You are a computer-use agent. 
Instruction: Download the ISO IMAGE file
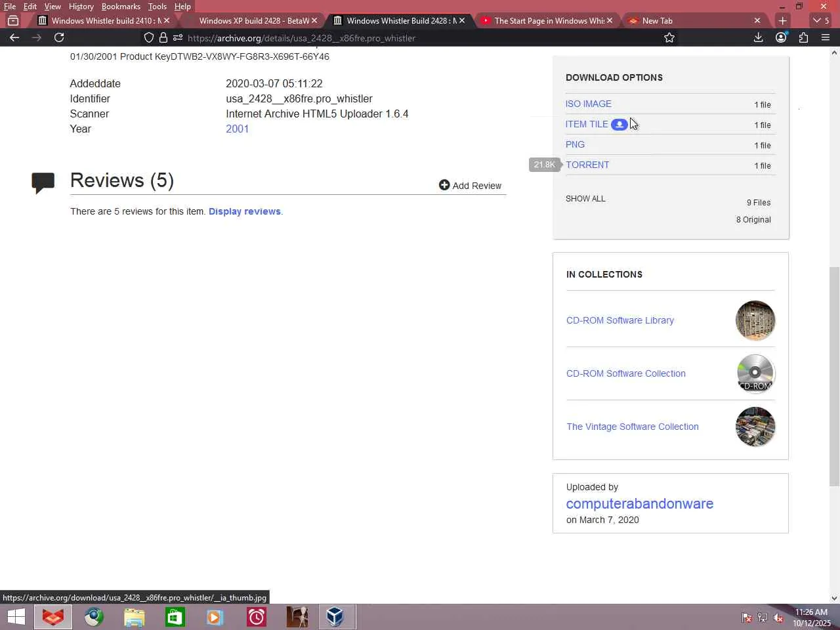coord(588,104)
